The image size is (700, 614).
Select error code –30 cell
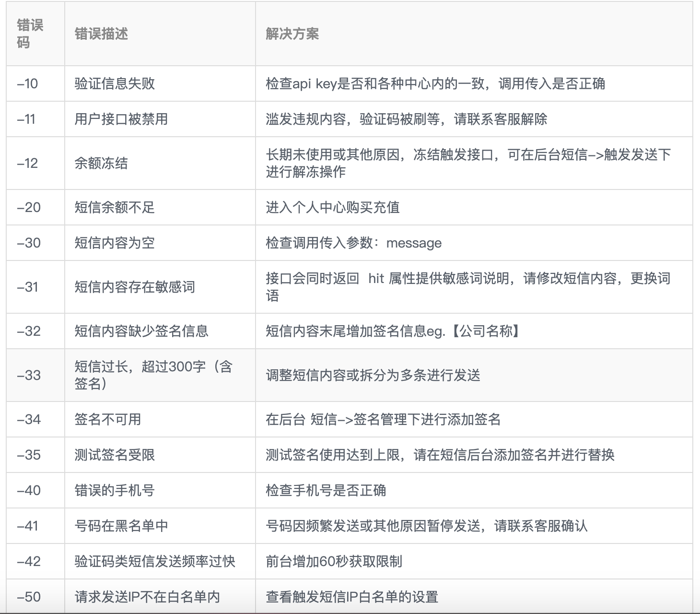coord(29,243)
